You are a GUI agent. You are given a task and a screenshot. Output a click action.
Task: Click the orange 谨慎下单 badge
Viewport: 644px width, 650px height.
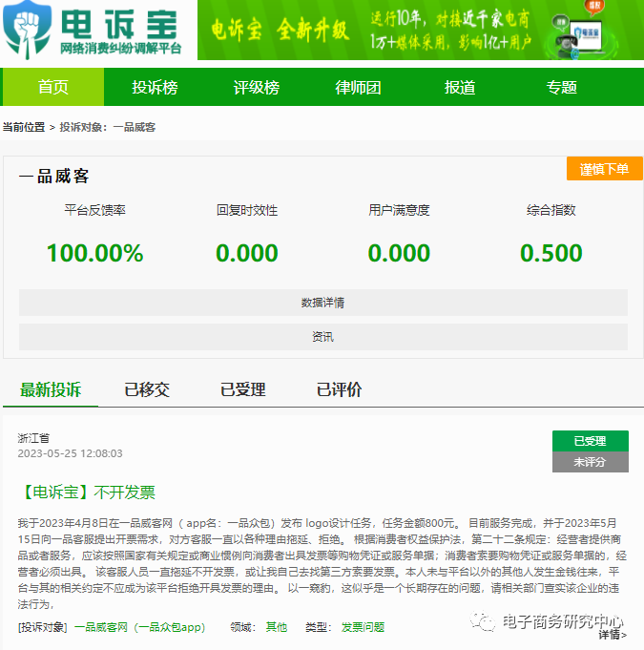click(604, 169)
